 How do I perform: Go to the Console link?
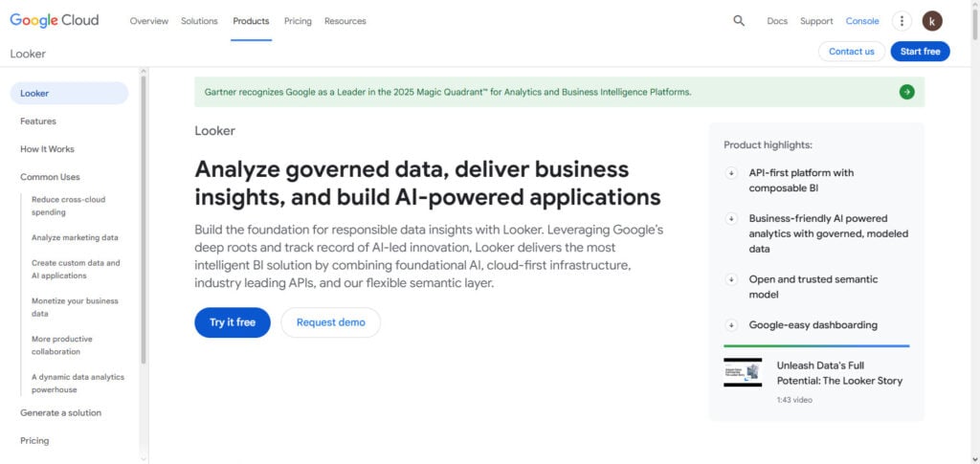pos(862,21)
